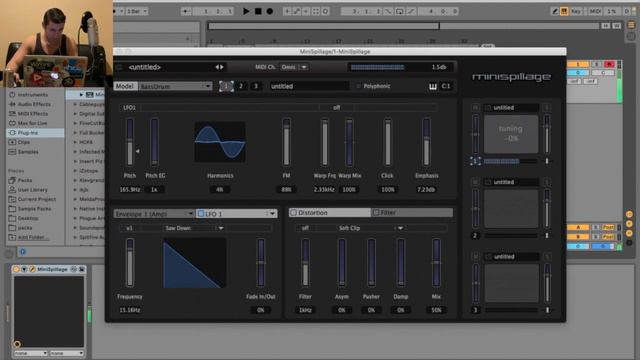Click the Emphasis slider
Screen dimensions: 640x360
point(426,142)
